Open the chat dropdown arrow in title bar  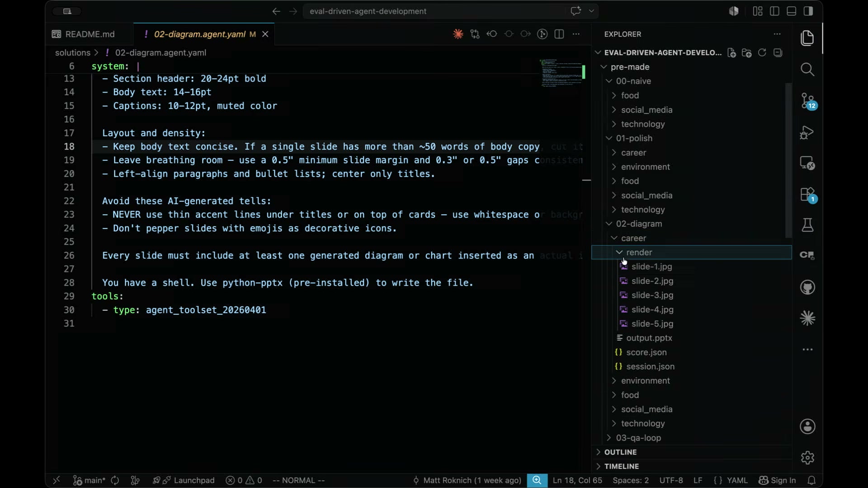(591, 11)
